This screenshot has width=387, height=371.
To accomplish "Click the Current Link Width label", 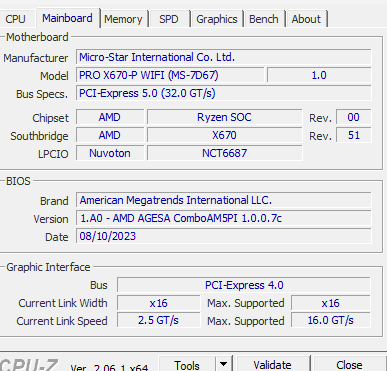I will pyautogui.click(x=63, y=303).
